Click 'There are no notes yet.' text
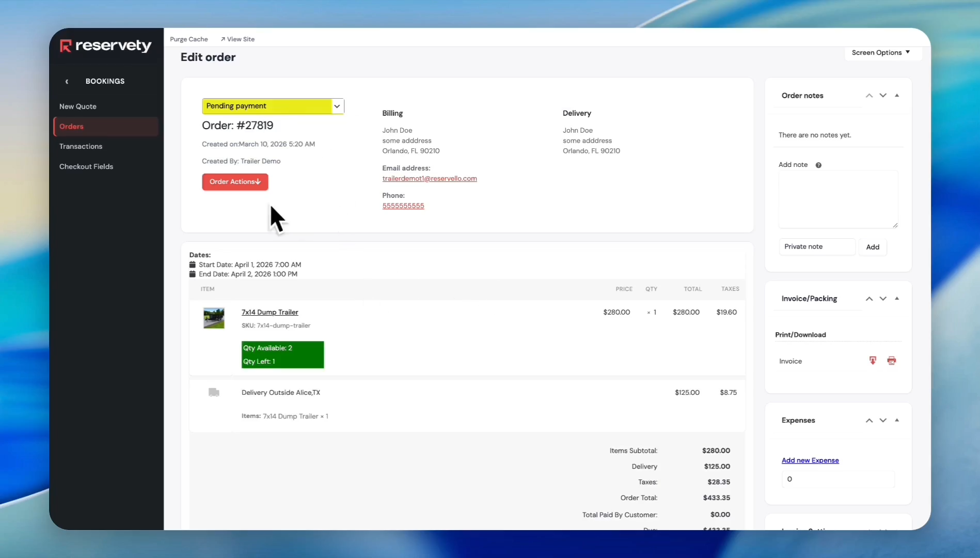 pyautogui.click(x=815, y=135)
